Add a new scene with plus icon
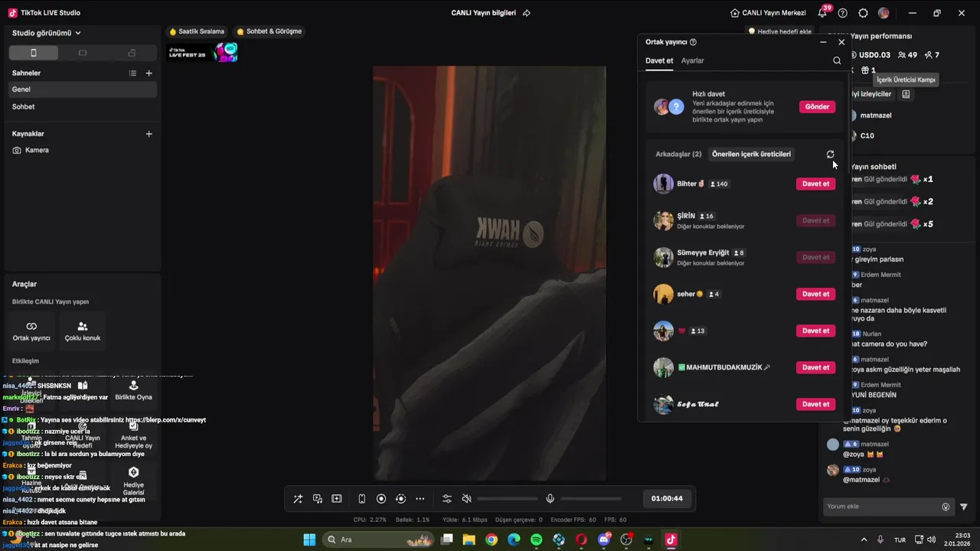Viewport: 980px width, 551px height. [x=149, y=73]
